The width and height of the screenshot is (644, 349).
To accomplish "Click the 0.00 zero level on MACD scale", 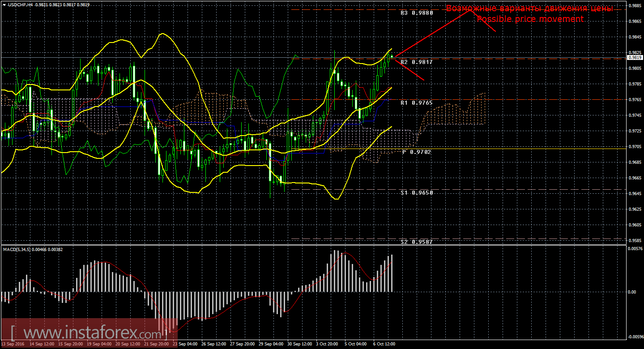I will pyautogui.click(x=631, y=292).
